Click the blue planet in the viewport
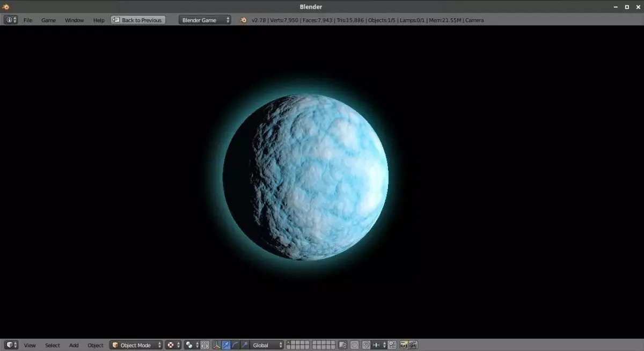 point(306,177)
